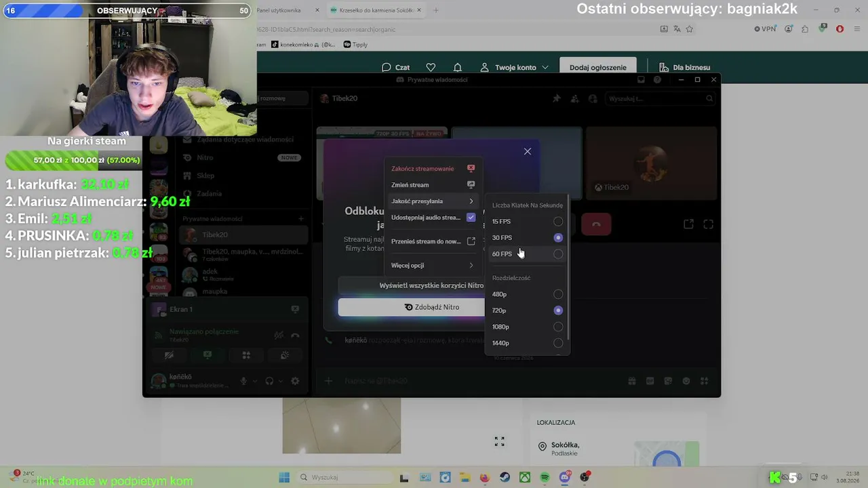Click the screen icon beside Zmień stream
Image resolution: width=868 pixels, height=488 pixels.
click(471, 184)
